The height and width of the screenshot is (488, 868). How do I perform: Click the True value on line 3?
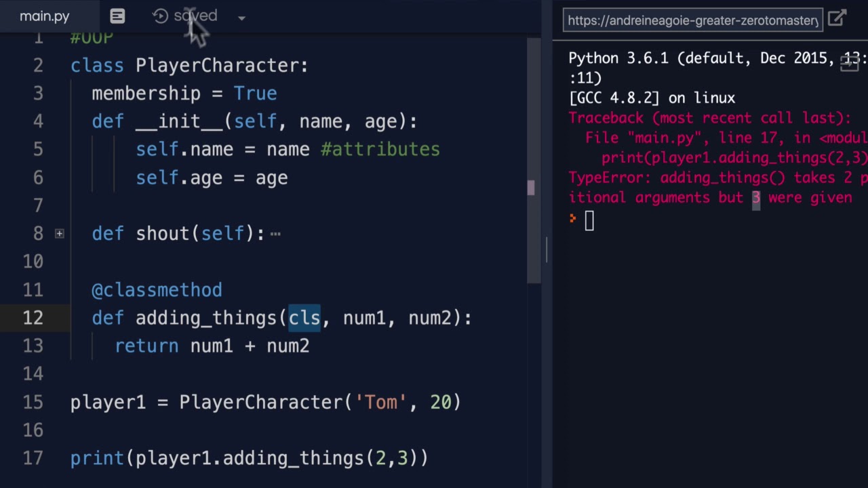point(255,94)
